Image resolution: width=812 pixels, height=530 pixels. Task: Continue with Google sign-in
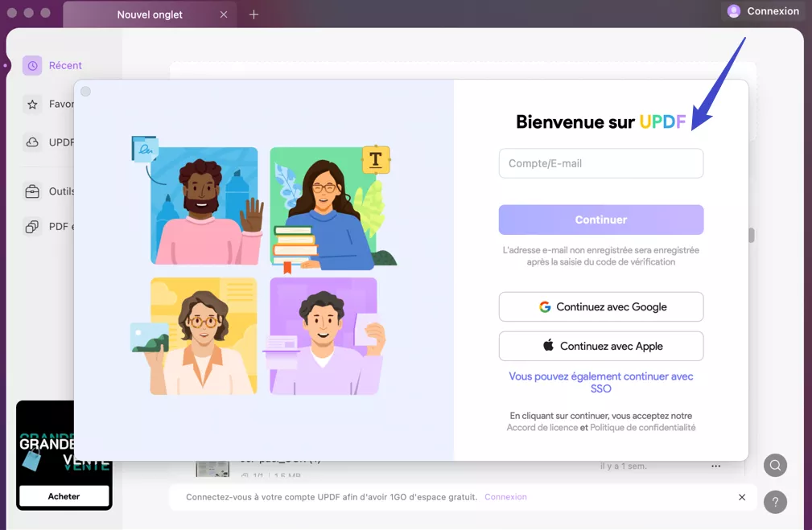[601, 307]
